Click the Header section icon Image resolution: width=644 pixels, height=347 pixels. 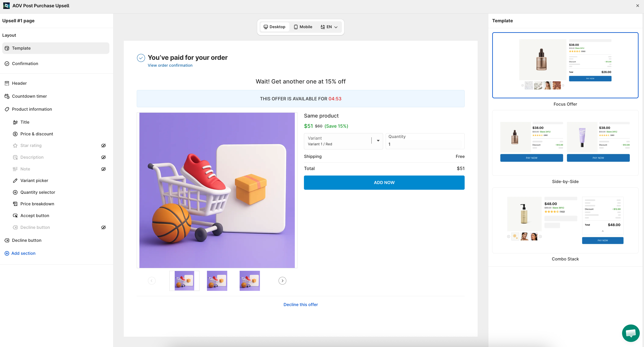pyautogui.click(x=7, y=83)
